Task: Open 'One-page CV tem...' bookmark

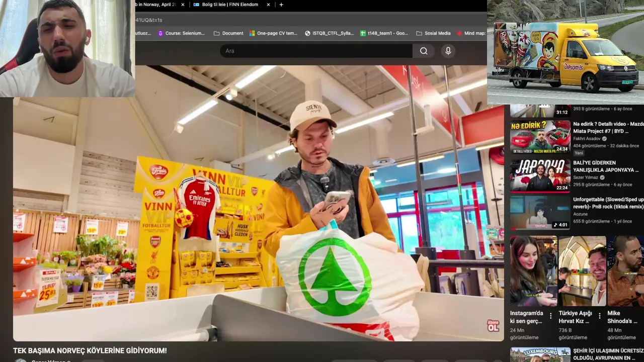Action: coord(273,33)
